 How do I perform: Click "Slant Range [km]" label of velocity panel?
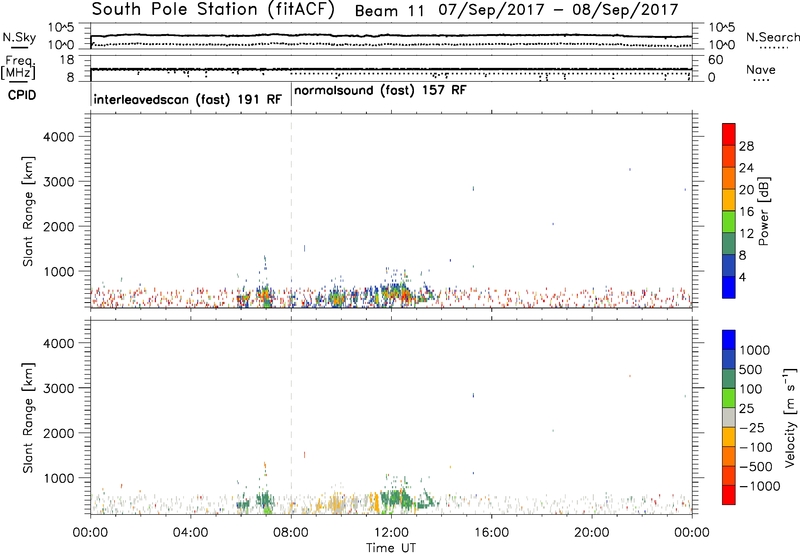pos(28,418)
